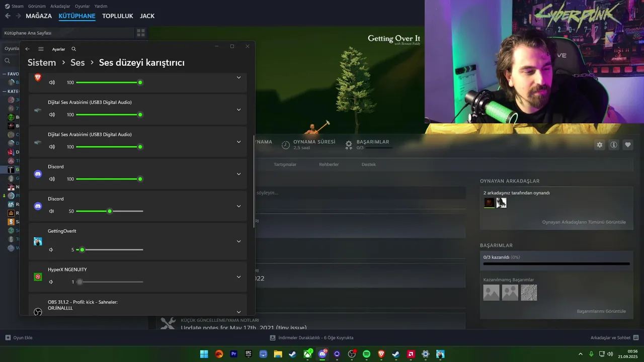
Task: Open Arkadaşlar ve Sohbet panel
Action: point(615,337)
